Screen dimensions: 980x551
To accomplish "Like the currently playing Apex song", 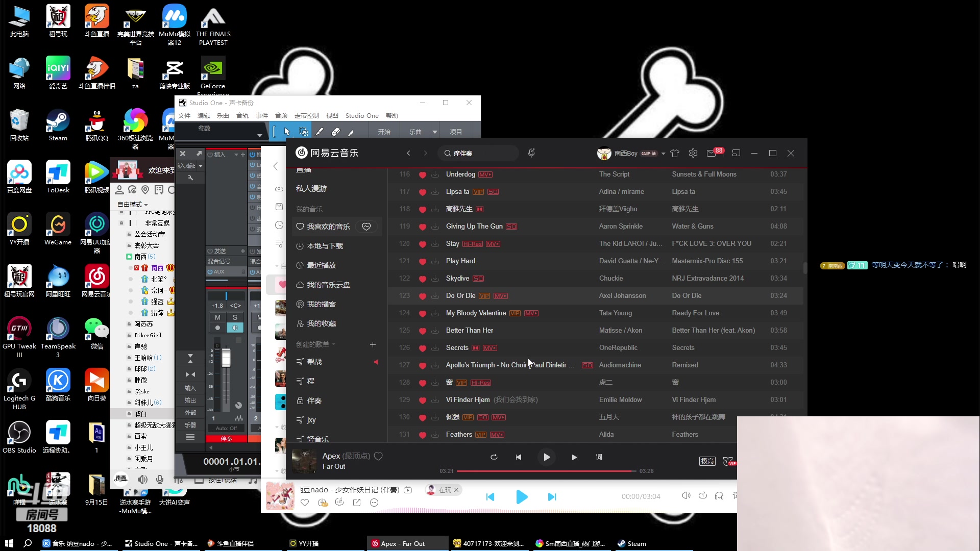I will (x=378, y=456).
